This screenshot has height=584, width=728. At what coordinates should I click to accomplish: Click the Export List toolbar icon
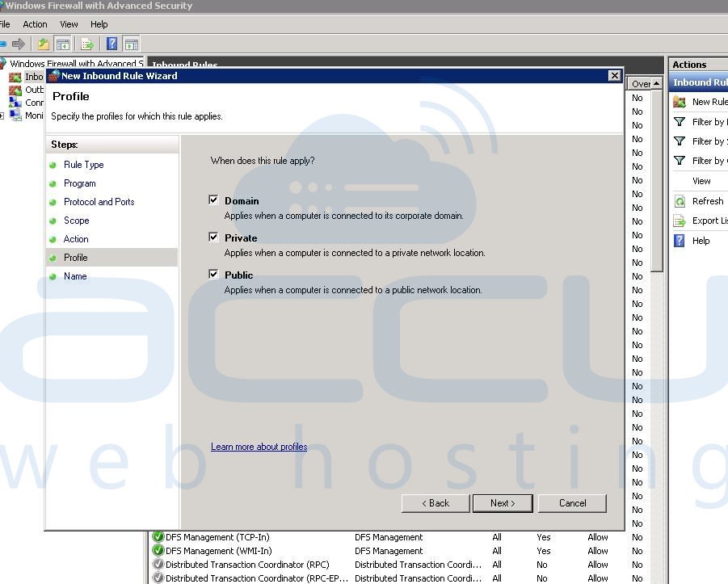[86, 44]
